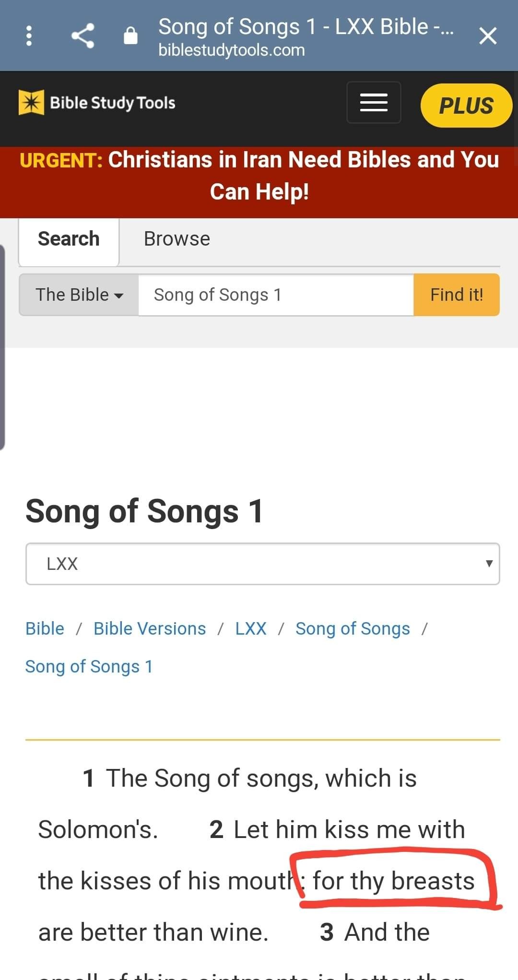Click the Bible Study Tools logo
This screenshot has height=980, width=518.
pyautogui.click(x=97, y=103)
